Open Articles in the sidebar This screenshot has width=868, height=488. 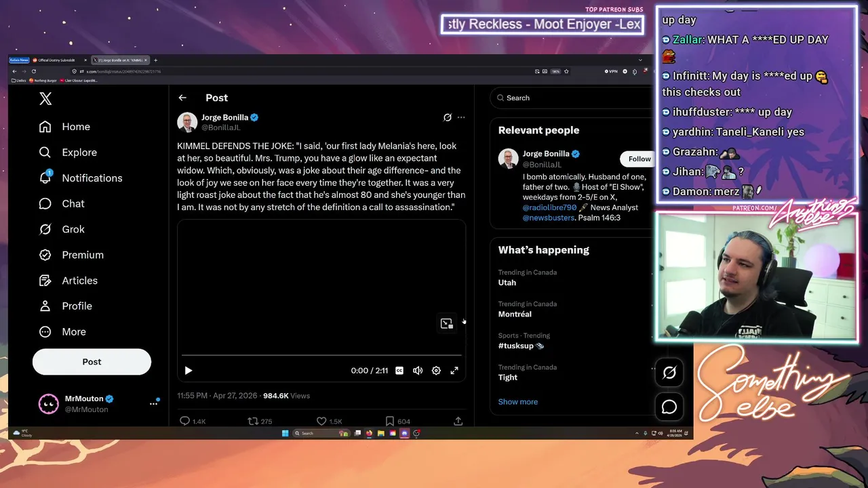(x=68, y=281)
